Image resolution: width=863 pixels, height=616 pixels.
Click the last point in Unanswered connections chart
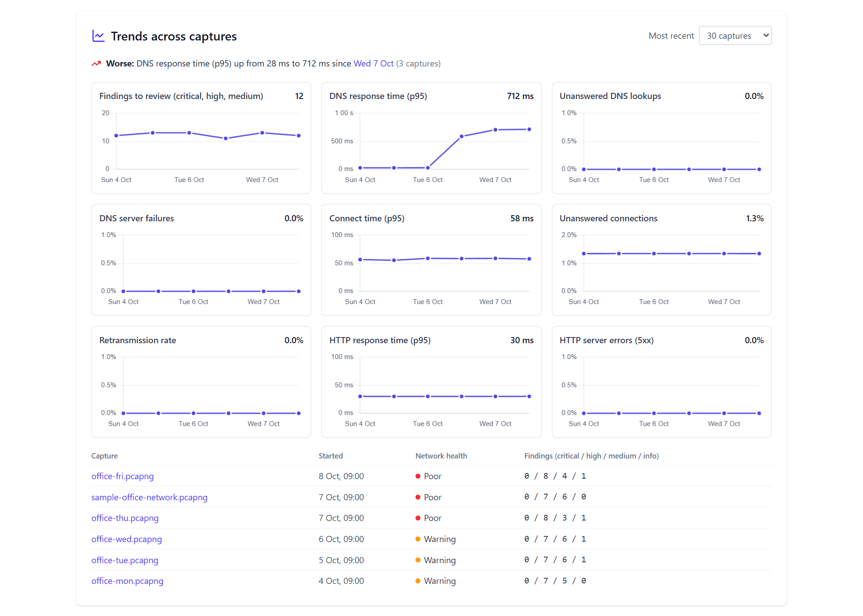click(x=759, y=253)
